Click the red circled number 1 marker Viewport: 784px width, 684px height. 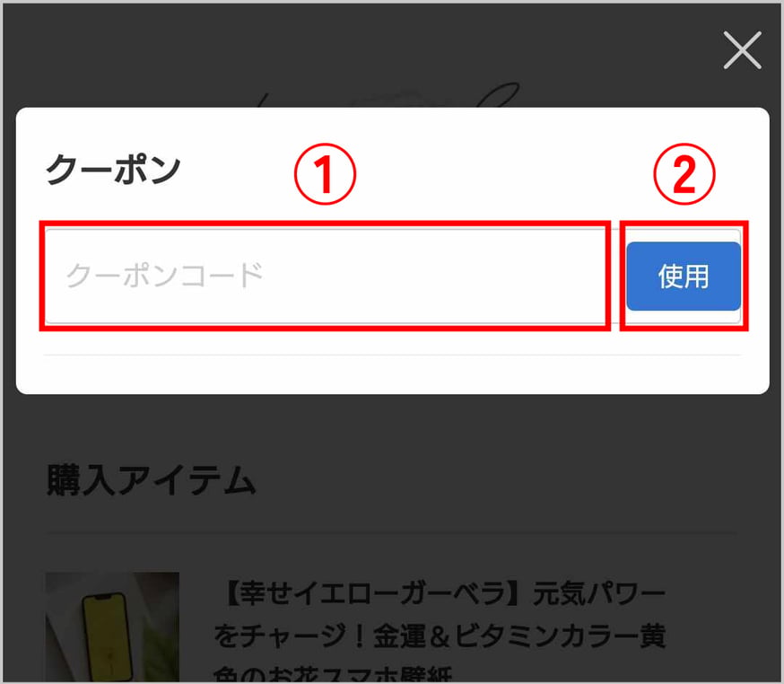325,174
